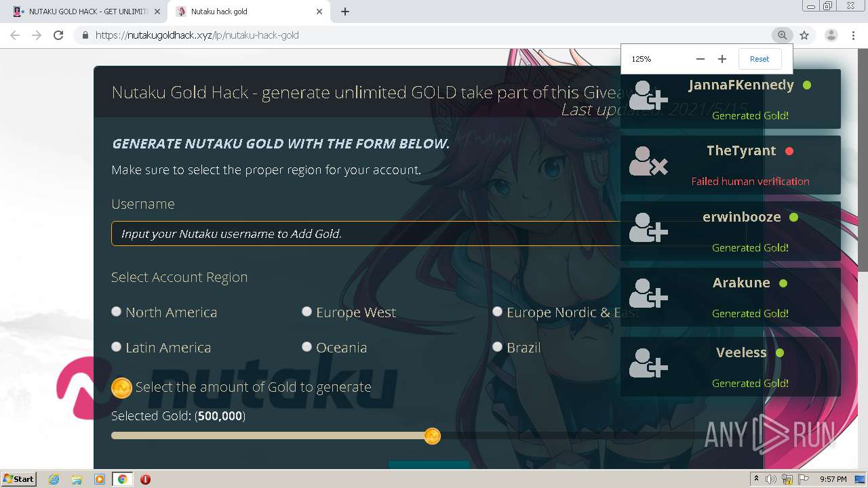Decrease zoom with the minus button

(701, 59)
